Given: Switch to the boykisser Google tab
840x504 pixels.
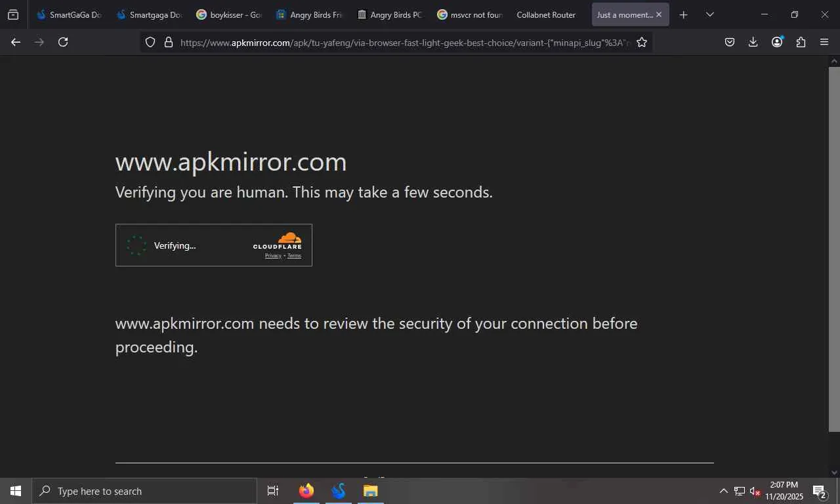Looking at the screenshot, I should 229,14.
